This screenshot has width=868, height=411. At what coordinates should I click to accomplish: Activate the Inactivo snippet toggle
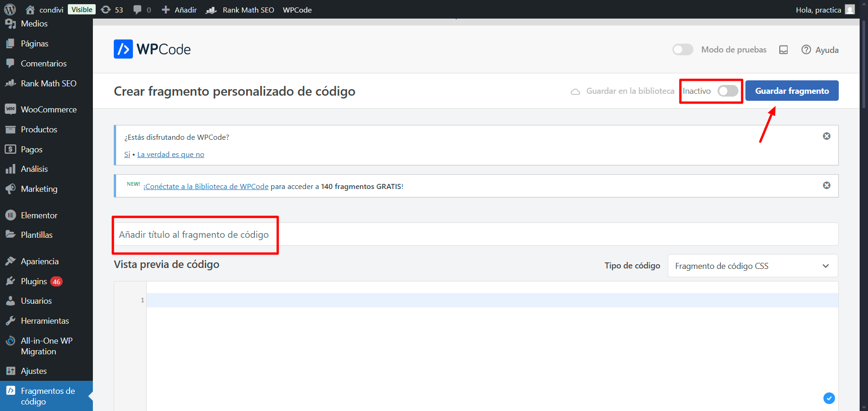[728, 91]
